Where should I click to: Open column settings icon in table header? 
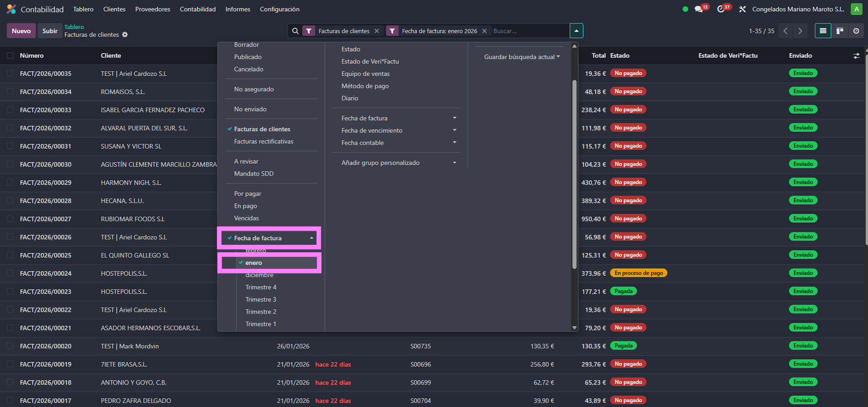click(x=856, y=56)
